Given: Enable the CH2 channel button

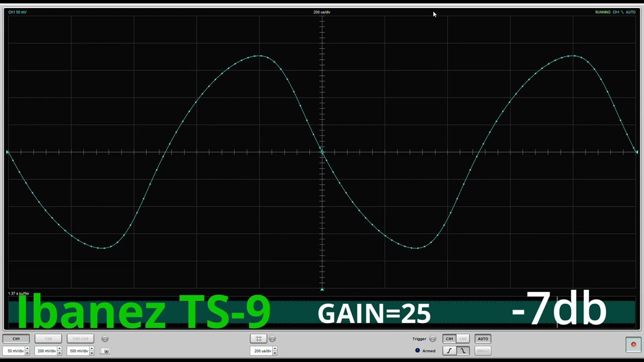Looking at the screenshot, I should (x=48, y=339).
